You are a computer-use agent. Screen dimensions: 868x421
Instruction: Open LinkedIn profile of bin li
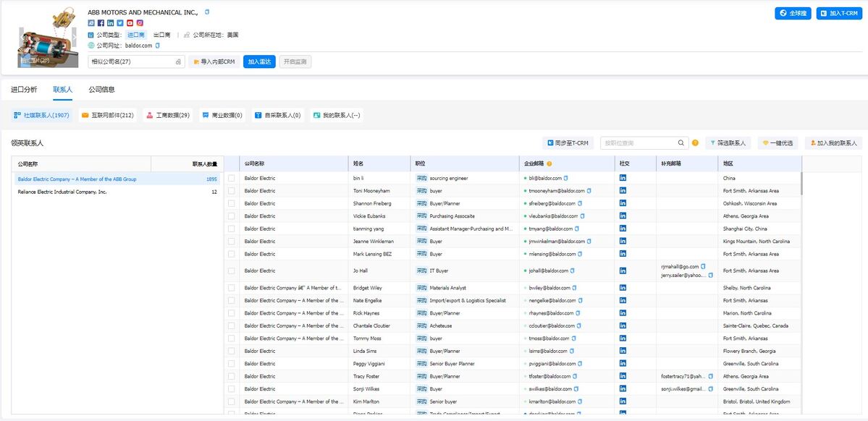[623, 178]
